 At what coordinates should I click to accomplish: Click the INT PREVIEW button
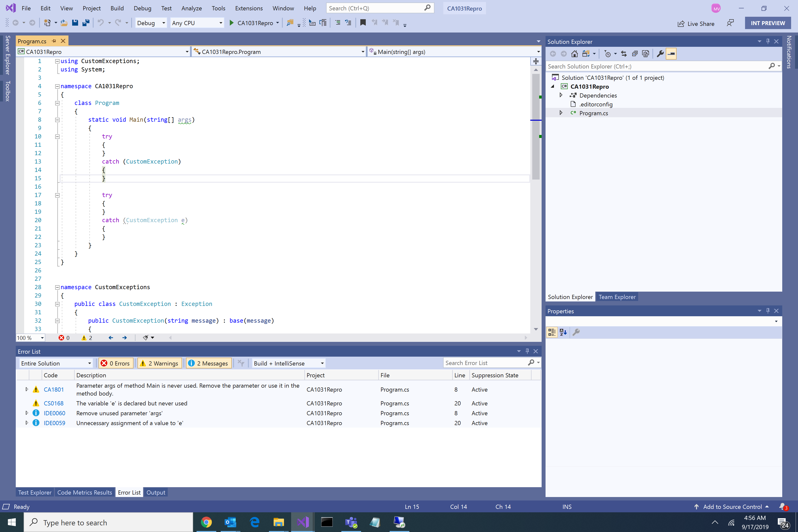[768, 23]
